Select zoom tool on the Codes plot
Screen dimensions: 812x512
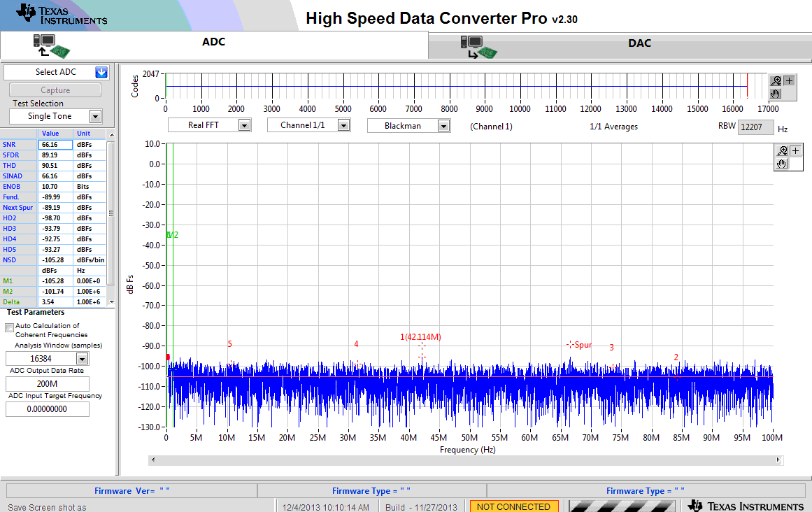click(775, 80)
